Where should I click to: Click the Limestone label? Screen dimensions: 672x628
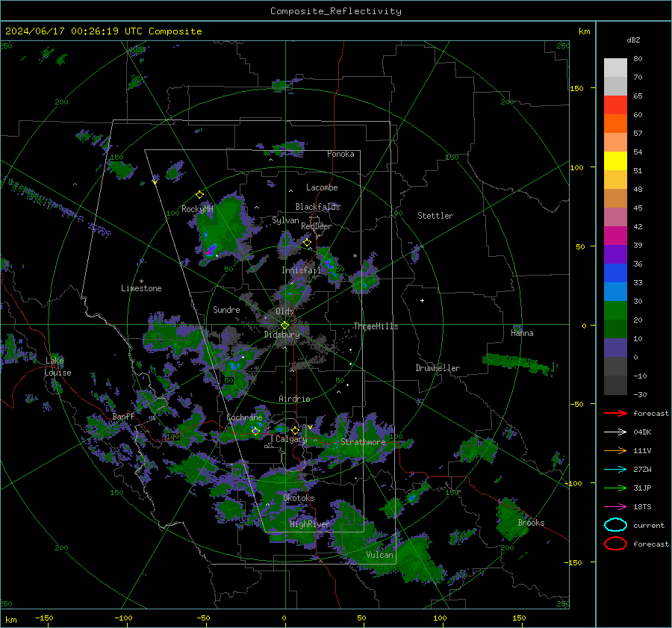141,288
